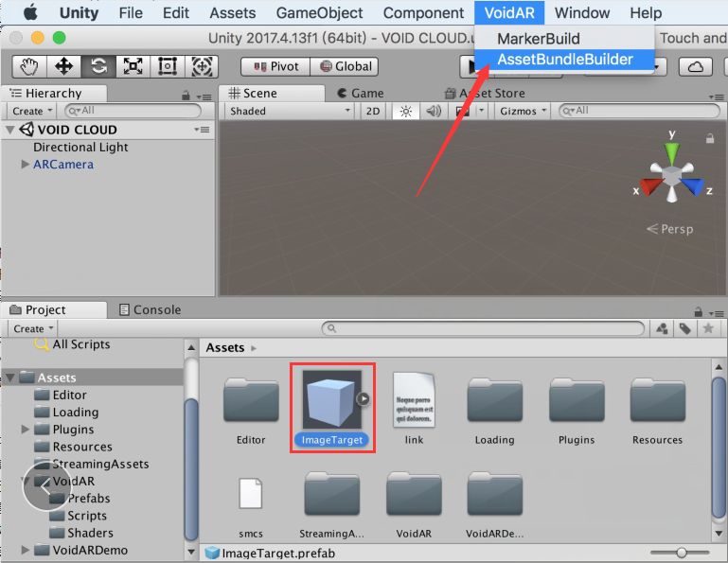
Task: Click the Project search field
Action: (483, 328)
